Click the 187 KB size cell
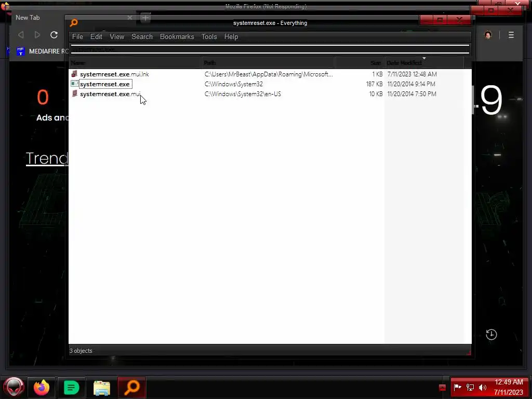Viewport: 532px width, 399px height. click(x=374, y=84)
